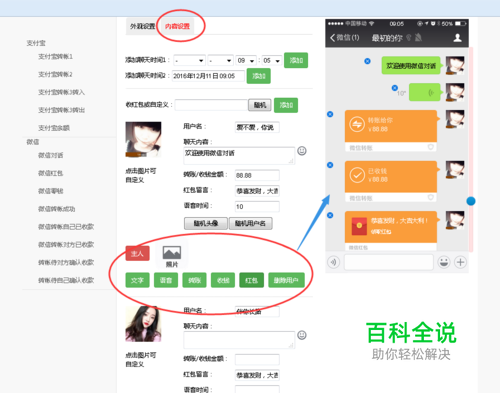The width and height of the screenshot is (500, 393).
Task: Tap the contact profile icon in phone header
Action: tap(458, 38)
